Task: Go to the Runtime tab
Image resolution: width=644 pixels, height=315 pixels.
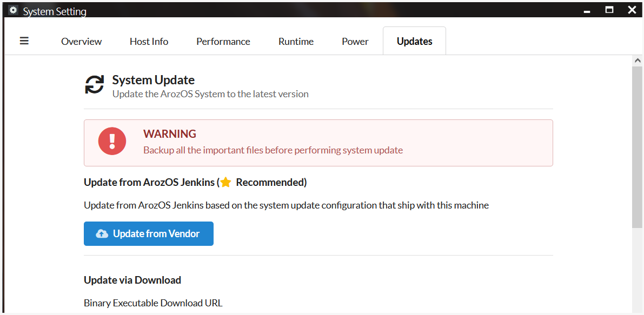Action: [x=296, y=42]
